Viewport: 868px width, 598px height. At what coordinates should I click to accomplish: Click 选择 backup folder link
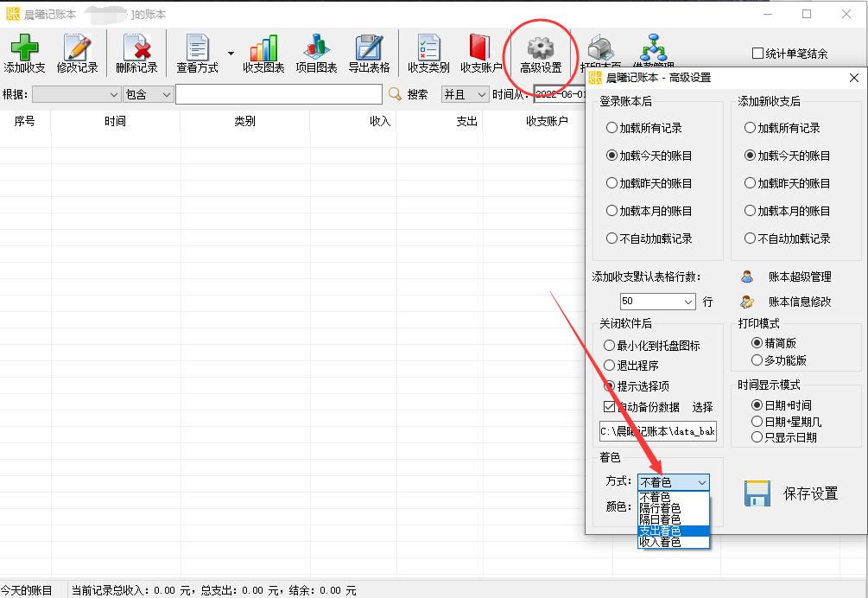pyautogui.click(x=702, y=407)
